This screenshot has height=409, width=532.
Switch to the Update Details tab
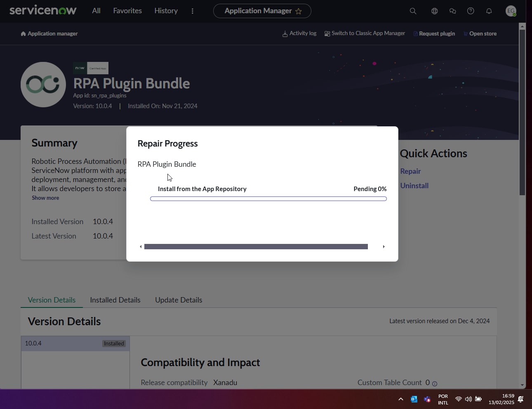point(179,300)
